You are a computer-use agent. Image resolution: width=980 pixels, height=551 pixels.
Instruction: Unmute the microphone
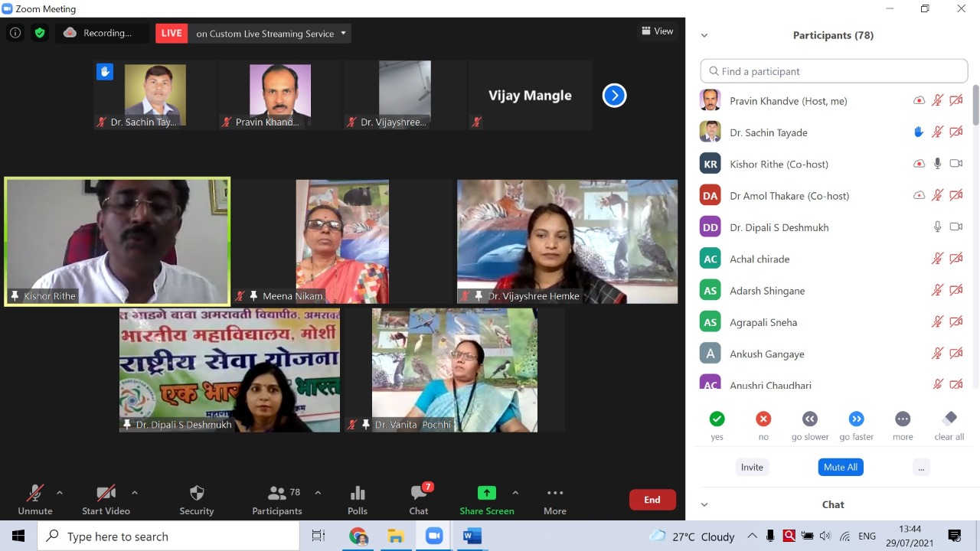(35, 500)
